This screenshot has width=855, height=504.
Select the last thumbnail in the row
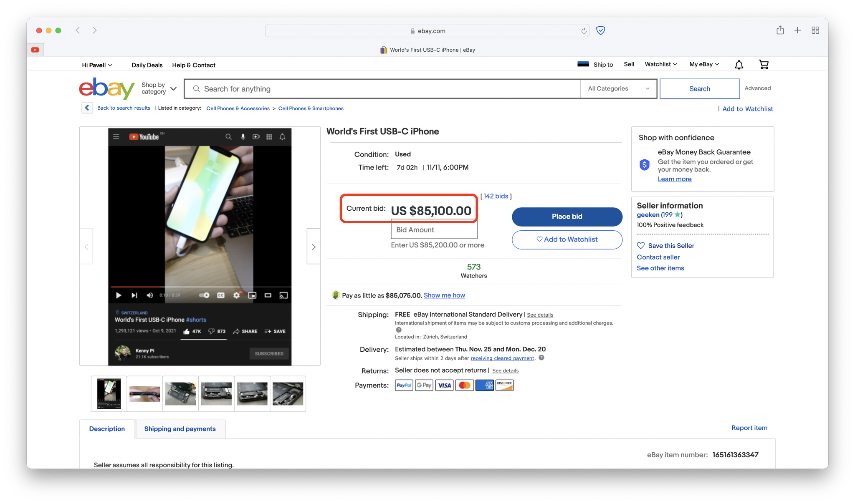[288, 394]
